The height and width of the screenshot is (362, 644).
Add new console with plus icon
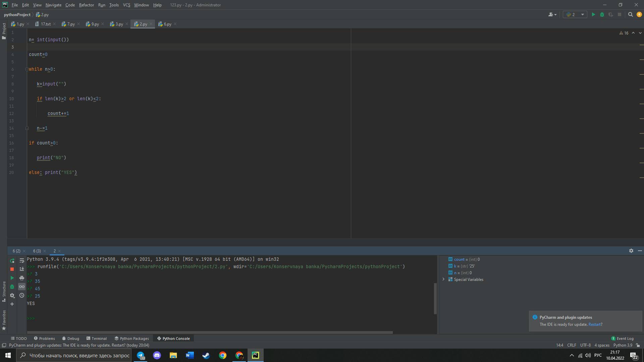click(12, 304)
